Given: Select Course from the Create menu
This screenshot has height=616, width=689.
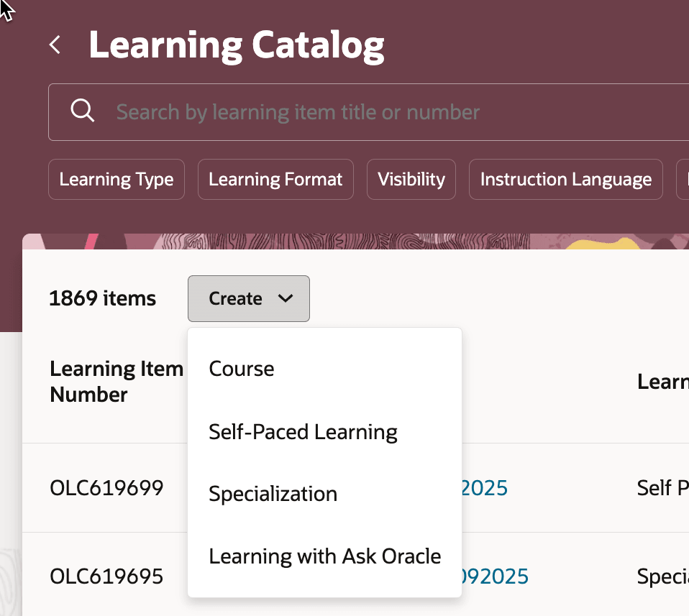Looking at the screenshot, I should click(x=241, y=369).
